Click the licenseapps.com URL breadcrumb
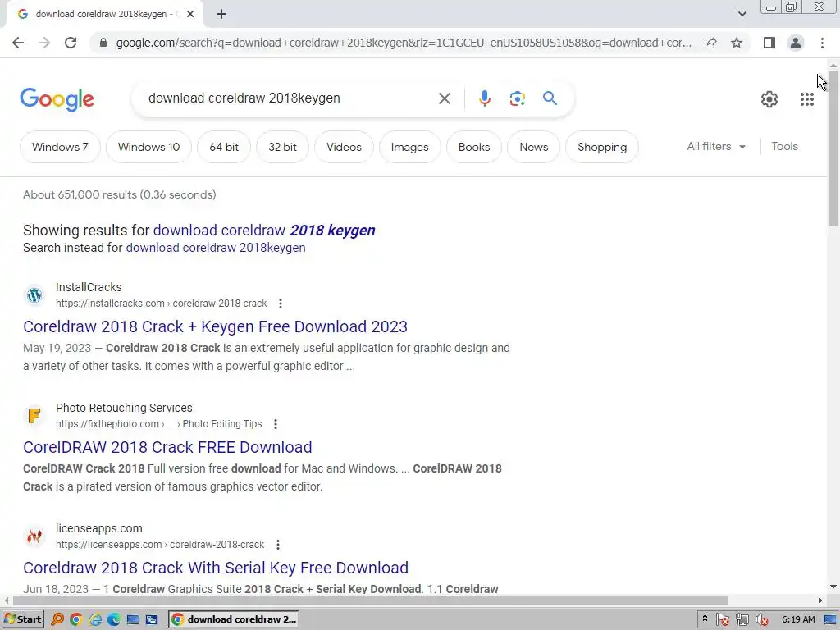The width and height of the screenshot is (840, 630). point(160,545)
